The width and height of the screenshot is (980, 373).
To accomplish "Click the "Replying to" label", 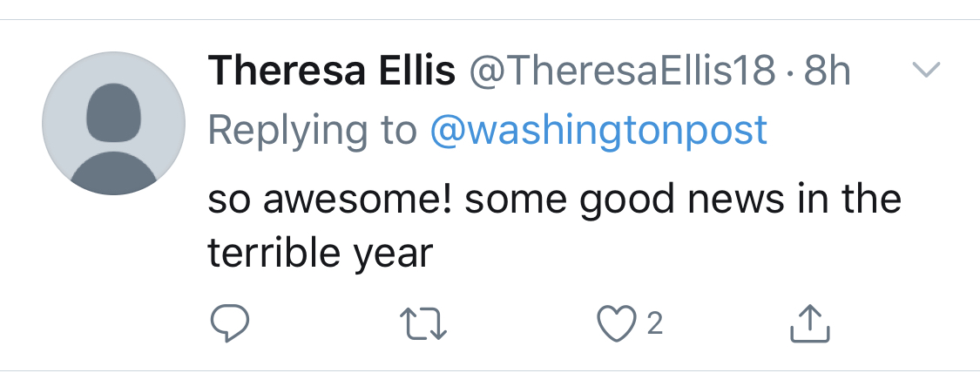I will click(x=313, y=131).
